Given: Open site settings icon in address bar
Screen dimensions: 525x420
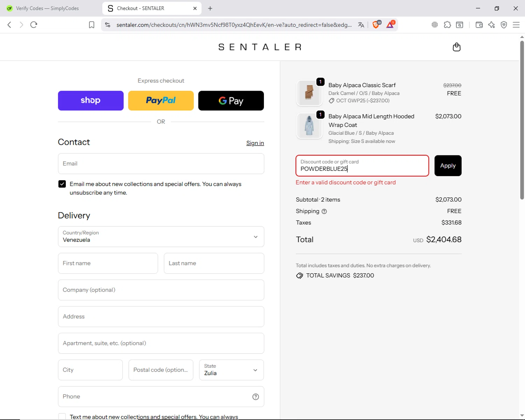Looking at the screenshot, I should tap(108, 25).
